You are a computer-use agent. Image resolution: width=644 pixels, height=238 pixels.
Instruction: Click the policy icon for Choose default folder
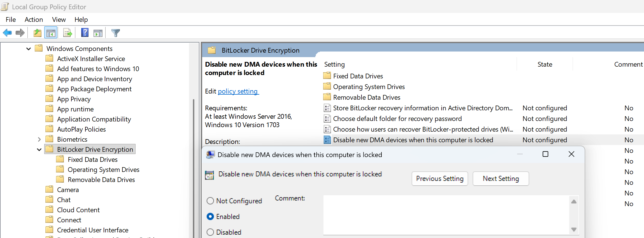pyautogui.click(x=327, y=118)
